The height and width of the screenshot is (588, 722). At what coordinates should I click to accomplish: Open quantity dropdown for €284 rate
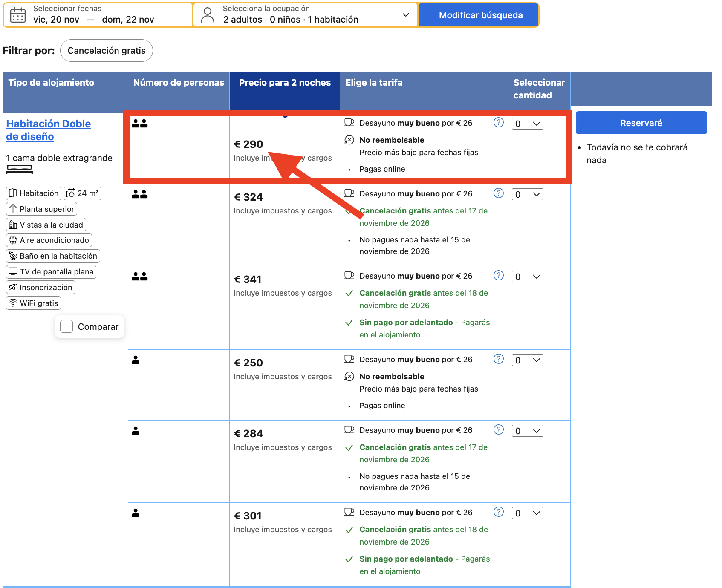tap(527, 431)
